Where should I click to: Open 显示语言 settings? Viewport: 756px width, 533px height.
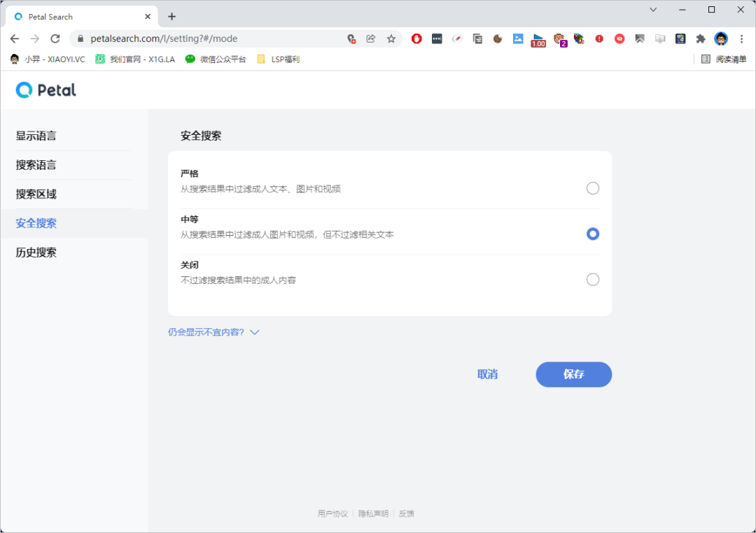[x=36, y=136]
